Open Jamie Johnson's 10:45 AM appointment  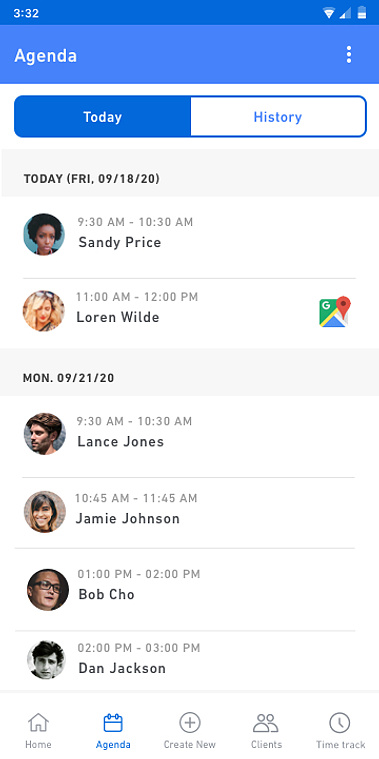(189, 512)
